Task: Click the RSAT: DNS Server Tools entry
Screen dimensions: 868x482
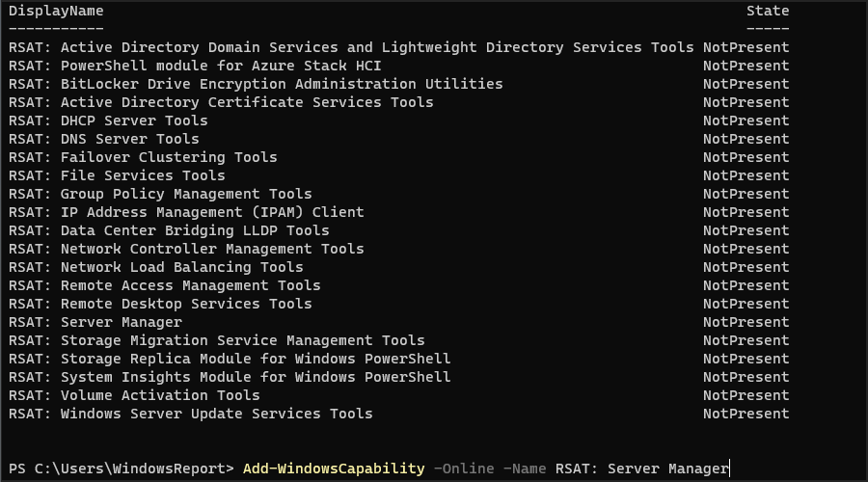Action: click(x=104, y=139)
